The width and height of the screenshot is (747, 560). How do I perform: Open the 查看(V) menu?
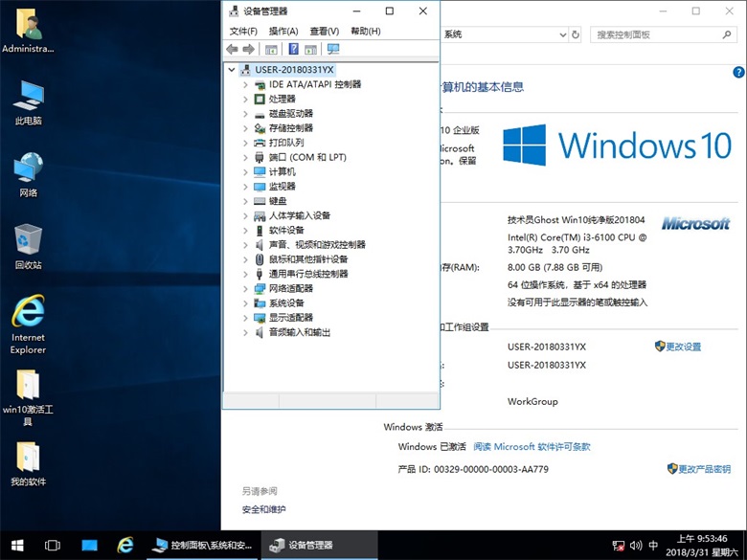tap(324, 31)
